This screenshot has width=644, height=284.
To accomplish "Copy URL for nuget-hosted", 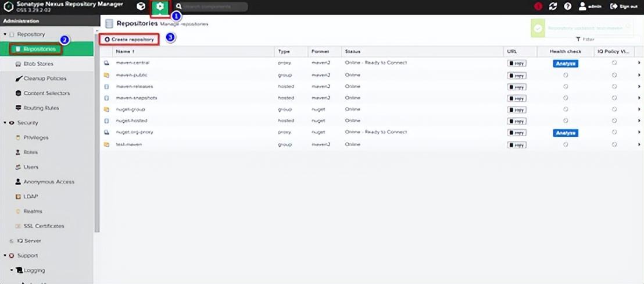I will point(517,121).
